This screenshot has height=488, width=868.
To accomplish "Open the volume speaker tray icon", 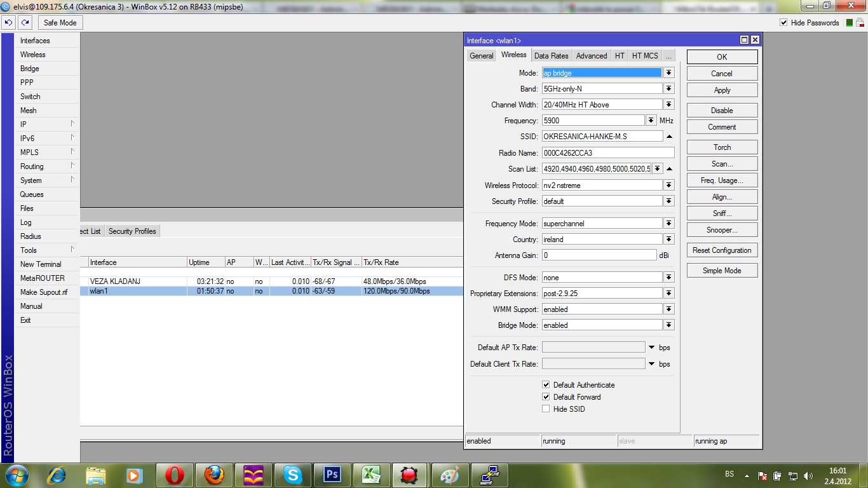I will [808, 476].
